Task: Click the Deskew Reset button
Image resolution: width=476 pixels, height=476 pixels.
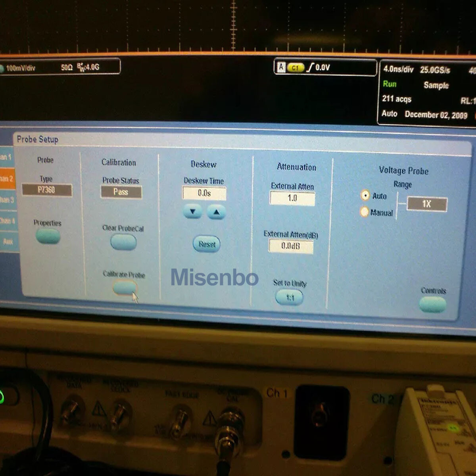Action: pyautogui.click(x=207, y=244)
